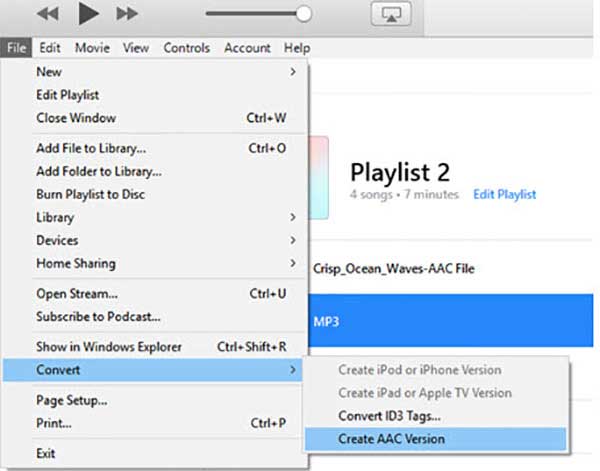Expand the Library submenu
This screenshot has width=600, height=471.
153,217
